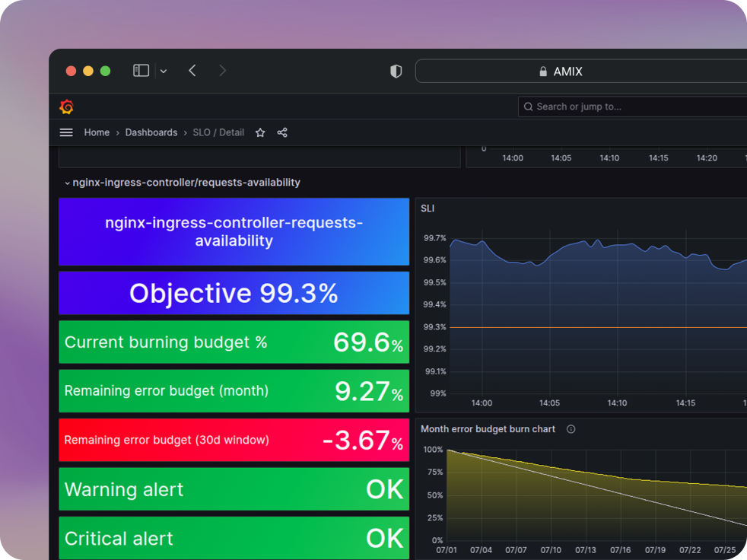Open sidebar options dropdown arrow

[x=164, y=71]
